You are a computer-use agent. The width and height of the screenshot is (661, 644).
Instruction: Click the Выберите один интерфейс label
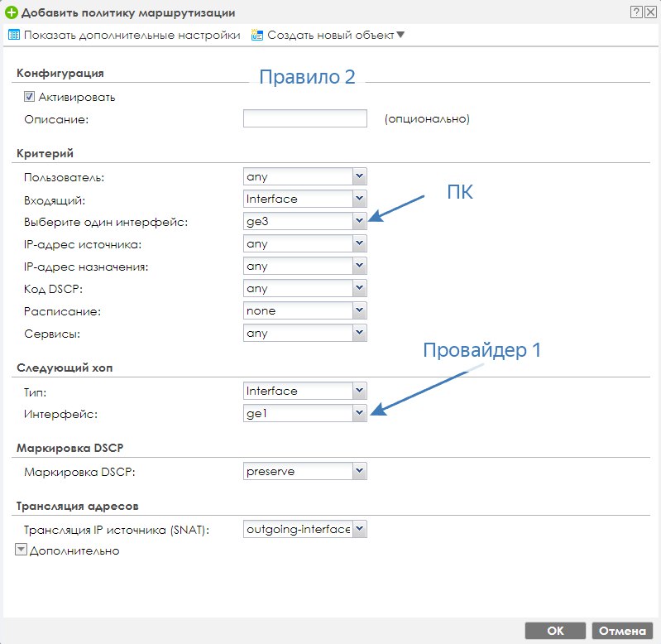click(x=106, y=223)
